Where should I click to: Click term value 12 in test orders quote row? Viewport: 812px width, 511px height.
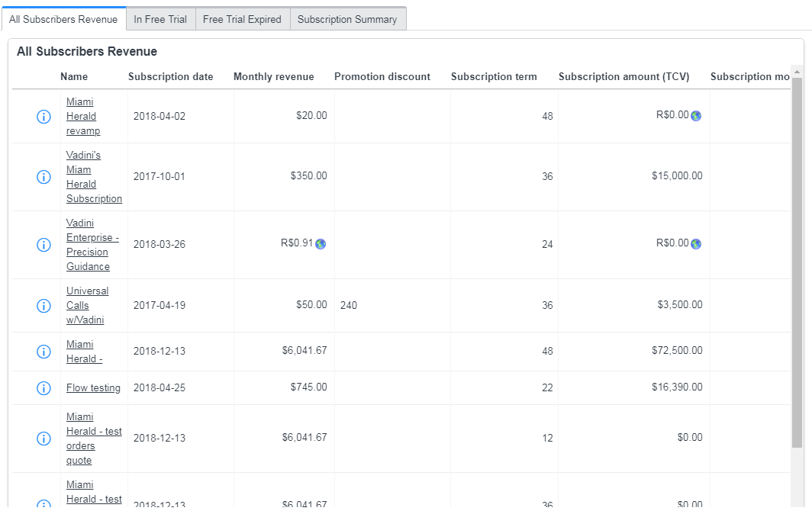[547, 439]
